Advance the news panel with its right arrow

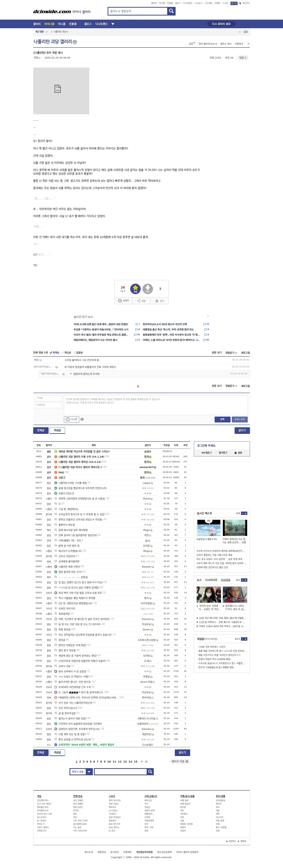pos(246,580)
